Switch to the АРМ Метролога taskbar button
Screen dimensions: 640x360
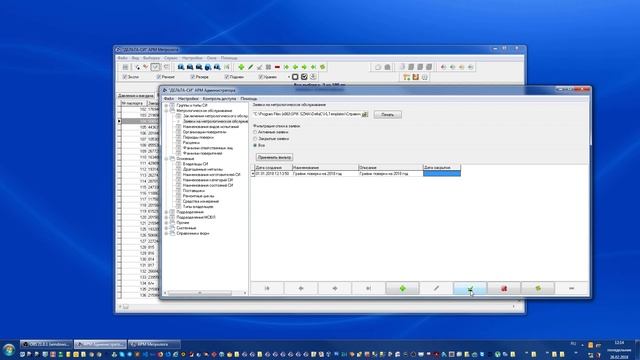[154, 344]
